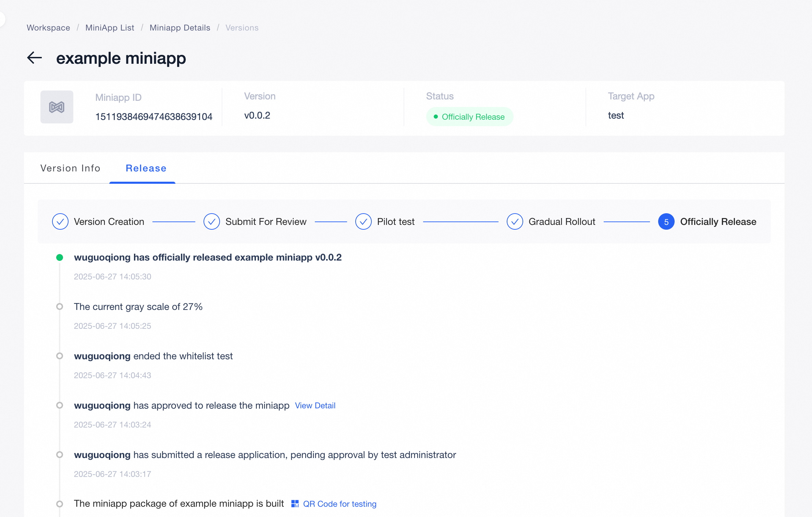Click the Version Creation checkmark step icon
Screen dimensions: 812x517
[60, 222]
